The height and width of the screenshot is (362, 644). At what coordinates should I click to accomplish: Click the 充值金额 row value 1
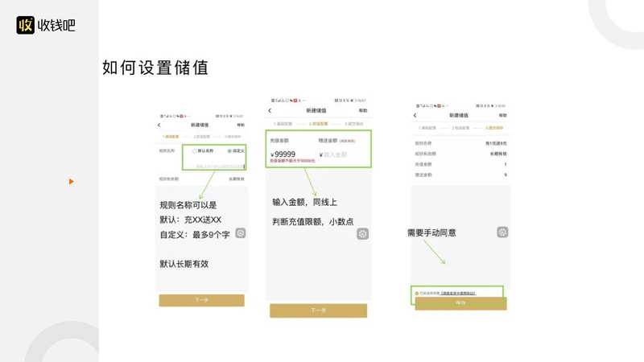[x=506, y=164]
